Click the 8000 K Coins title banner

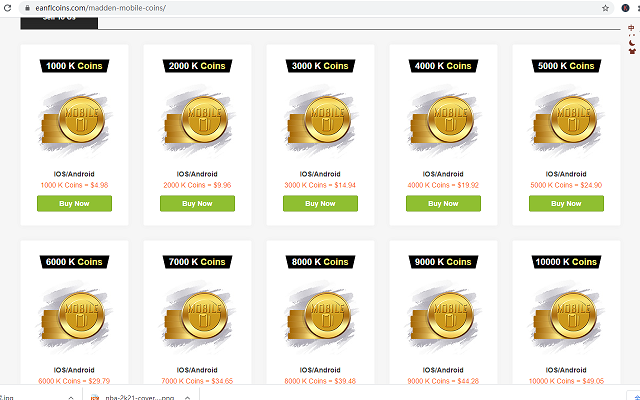pyautogui.click(x=320, y=262)
